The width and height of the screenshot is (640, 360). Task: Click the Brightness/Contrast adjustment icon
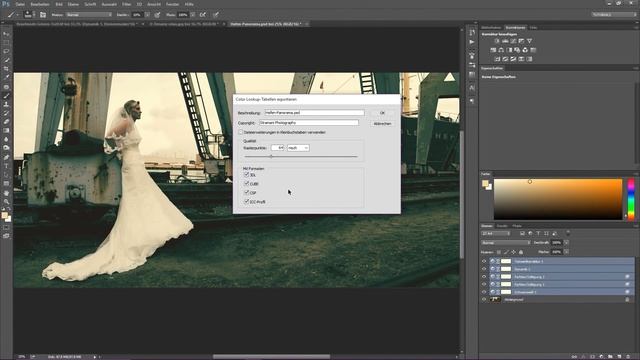tap(497, 41)
